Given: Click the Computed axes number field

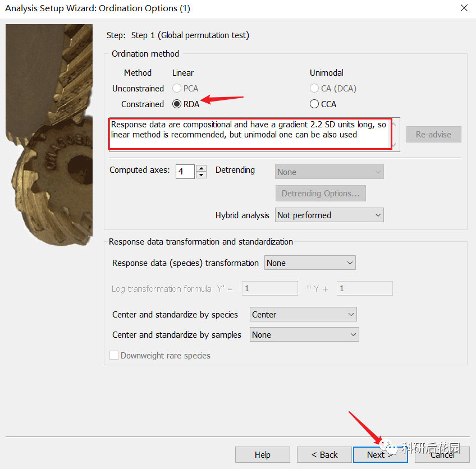Looking at the screenshot, I should click(185, 172).
